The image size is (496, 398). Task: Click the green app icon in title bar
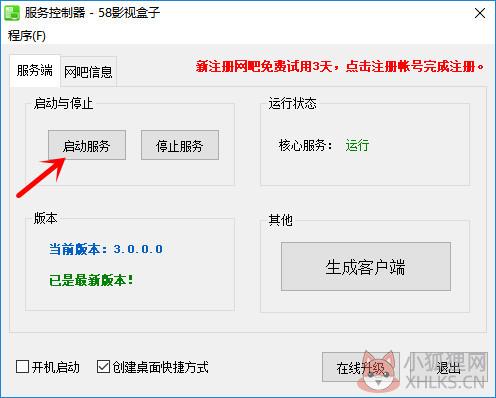click(12, 13)
